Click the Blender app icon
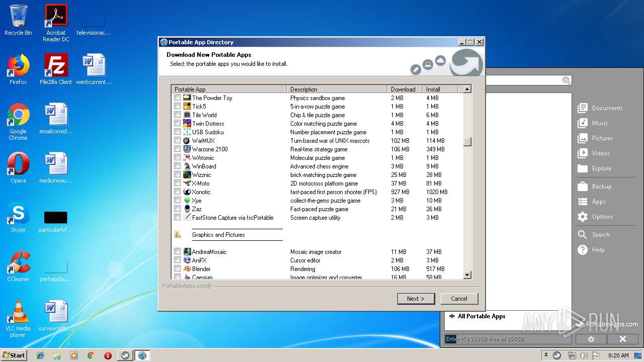Viewport: 644px width, 362px height. point(187,269)
